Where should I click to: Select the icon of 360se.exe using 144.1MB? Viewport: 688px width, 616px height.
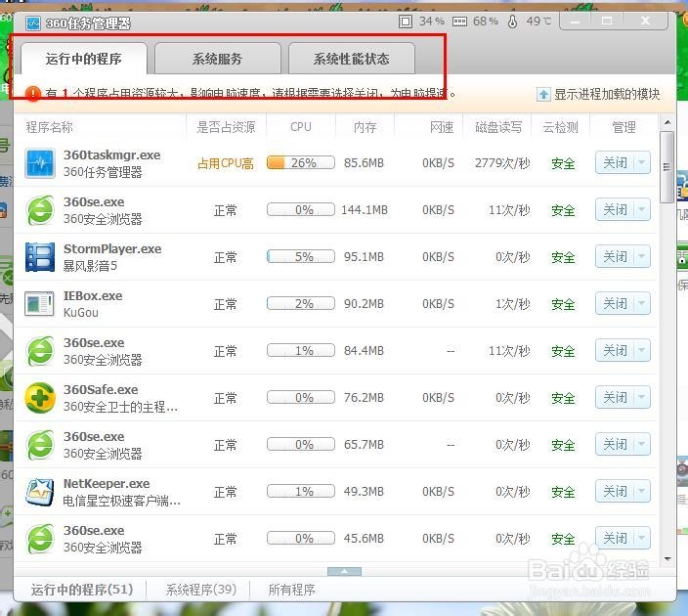tap(40, 210)
